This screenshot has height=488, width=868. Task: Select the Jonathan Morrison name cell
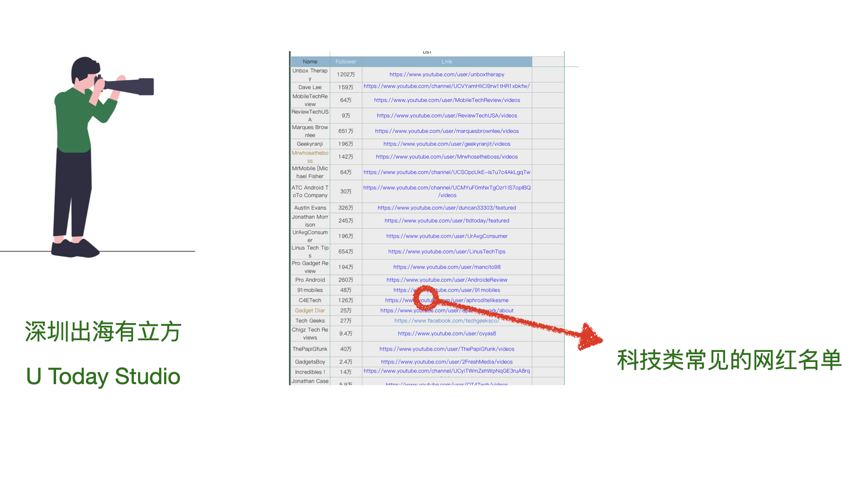click(x=310, y=221)
